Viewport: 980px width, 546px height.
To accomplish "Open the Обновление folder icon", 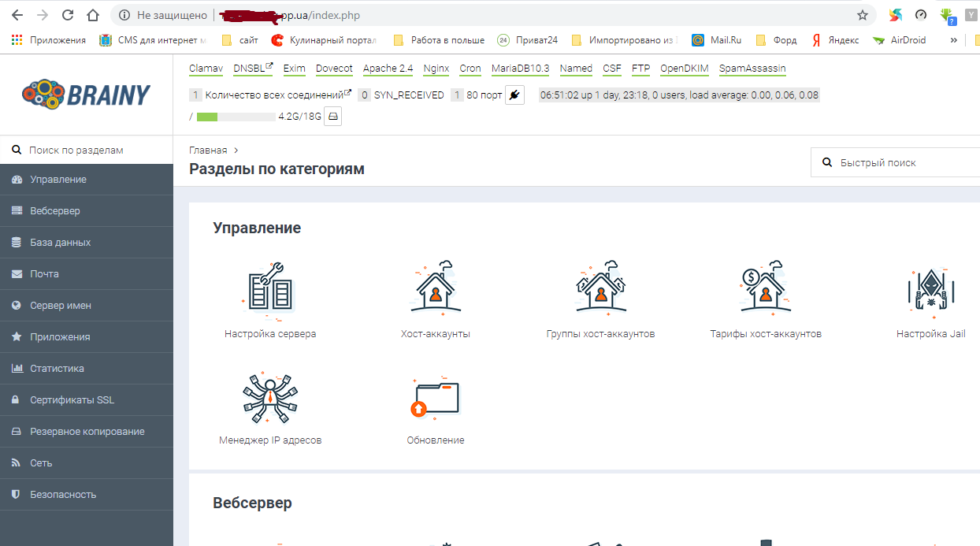I will tap(435, 399).
